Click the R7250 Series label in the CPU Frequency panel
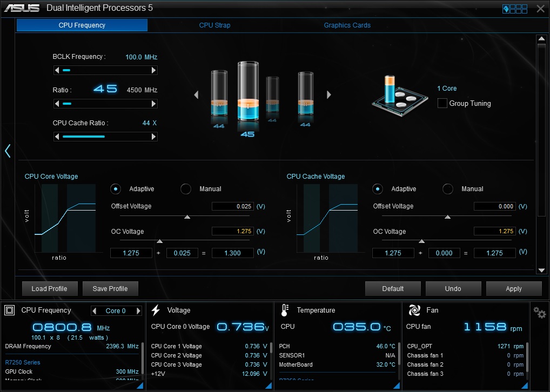The height and width of the screenshot is (392, 550). coord(23,362)
